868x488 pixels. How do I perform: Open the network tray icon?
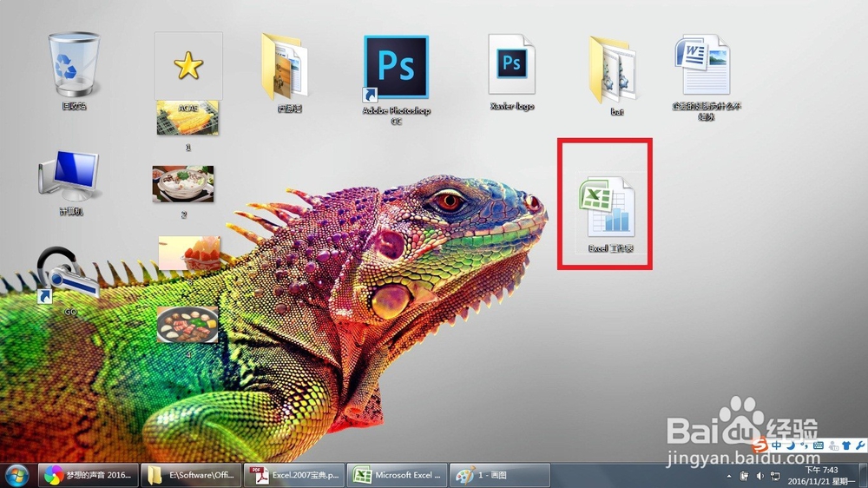click(x=775, y=476)
